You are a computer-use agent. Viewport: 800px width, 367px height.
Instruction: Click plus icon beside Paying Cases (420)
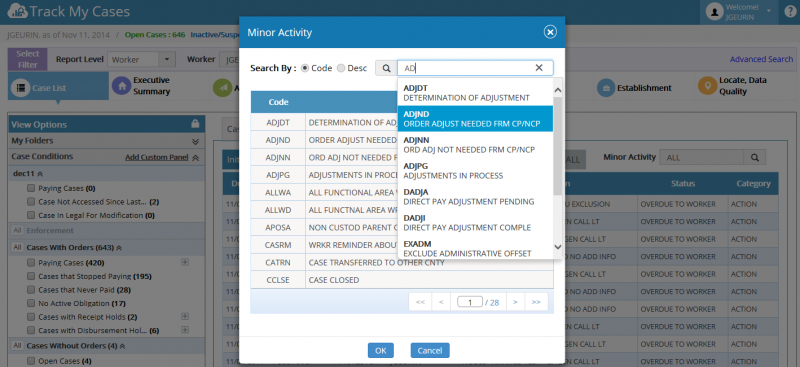pyautogui.click(x=185, y=262)
